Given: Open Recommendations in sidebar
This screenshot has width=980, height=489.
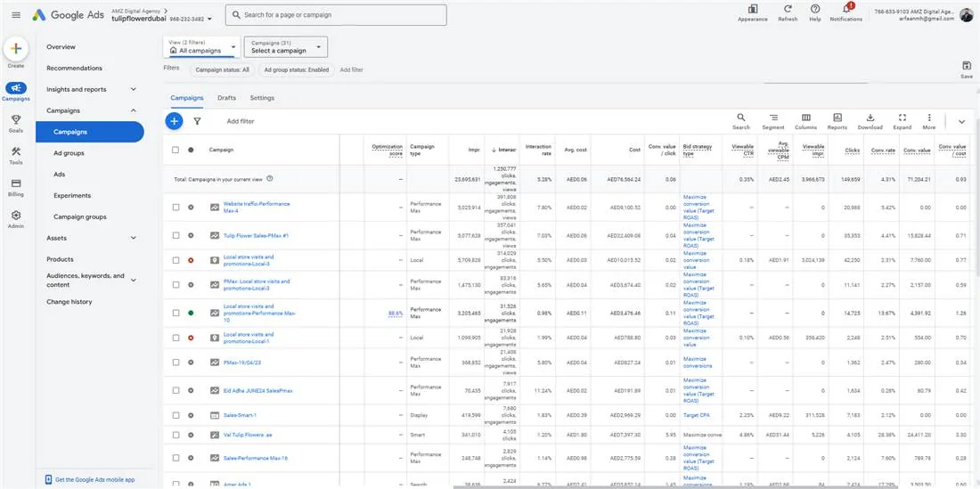Looking at the screenshot, I should click(74, 68).
